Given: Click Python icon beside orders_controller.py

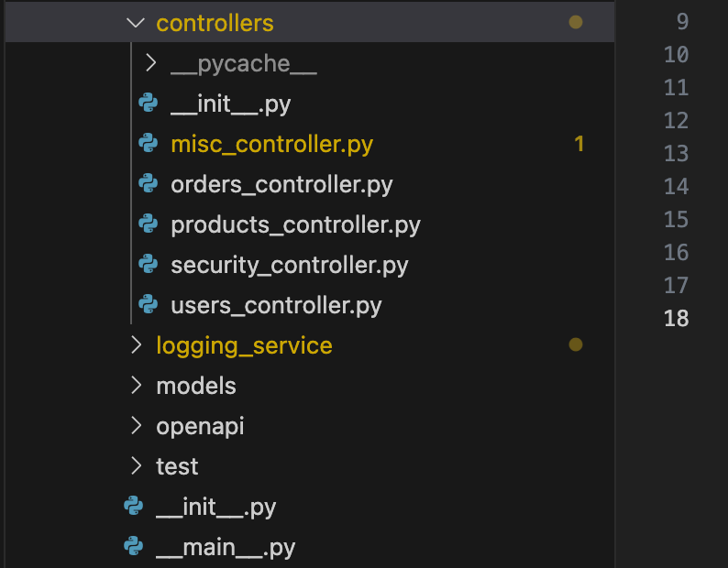Looking at the screenshot, I should point(148,184).
